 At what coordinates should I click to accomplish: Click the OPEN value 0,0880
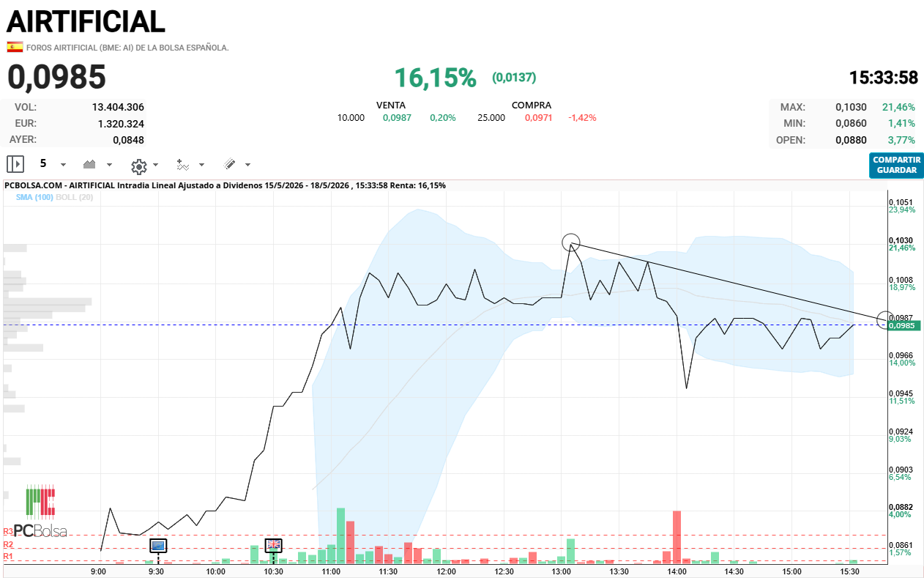click(851, 140)
